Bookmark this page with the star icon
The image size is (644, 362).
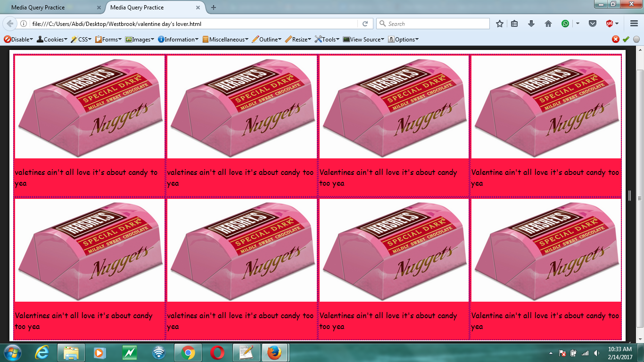(x=500, y=24)
